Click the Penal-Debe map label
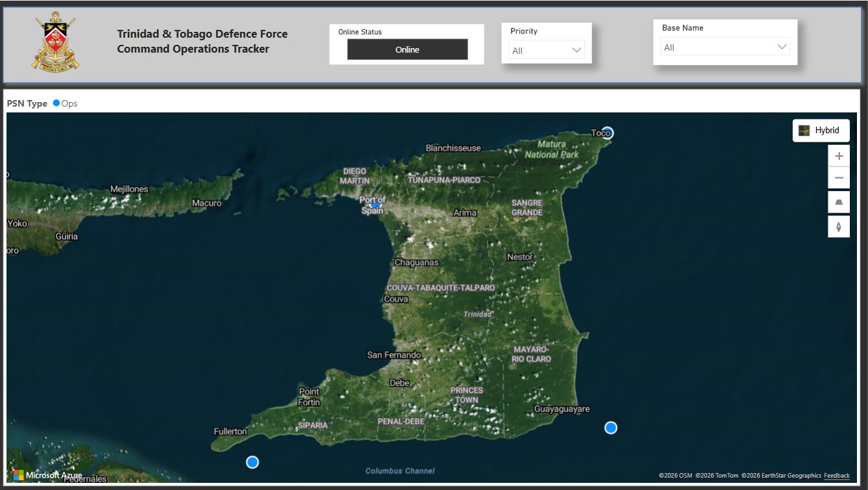868x490 pixels. point(400,422)
